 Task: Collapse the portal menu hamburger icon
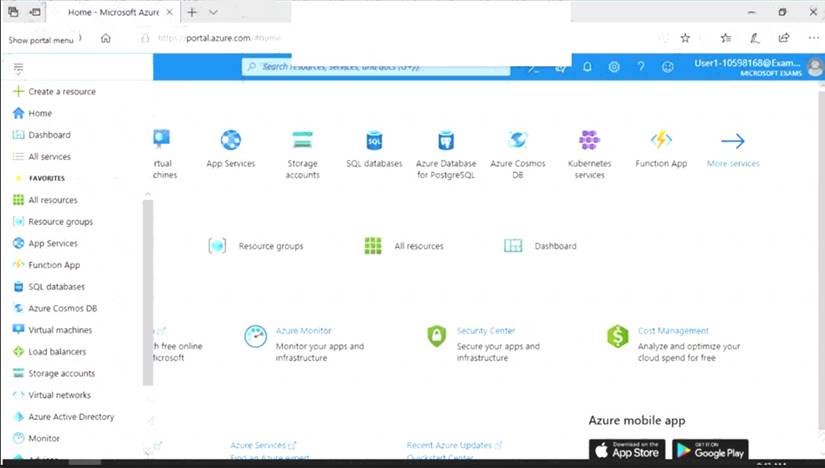pos(18,68)
